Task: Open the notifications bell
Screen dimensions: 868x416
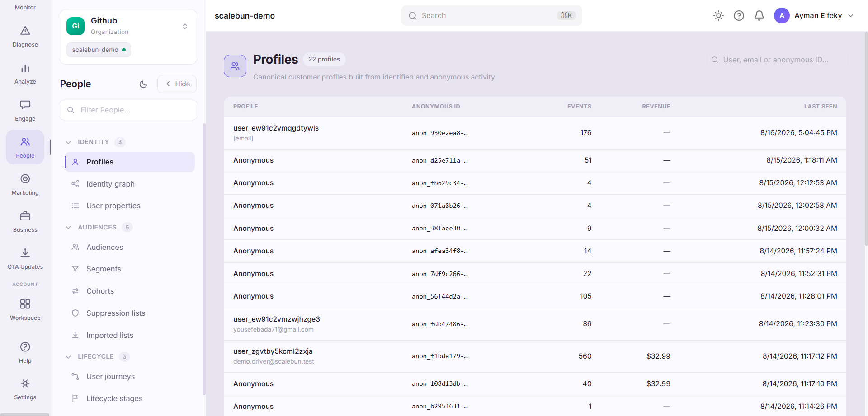Action: [759, 16]
